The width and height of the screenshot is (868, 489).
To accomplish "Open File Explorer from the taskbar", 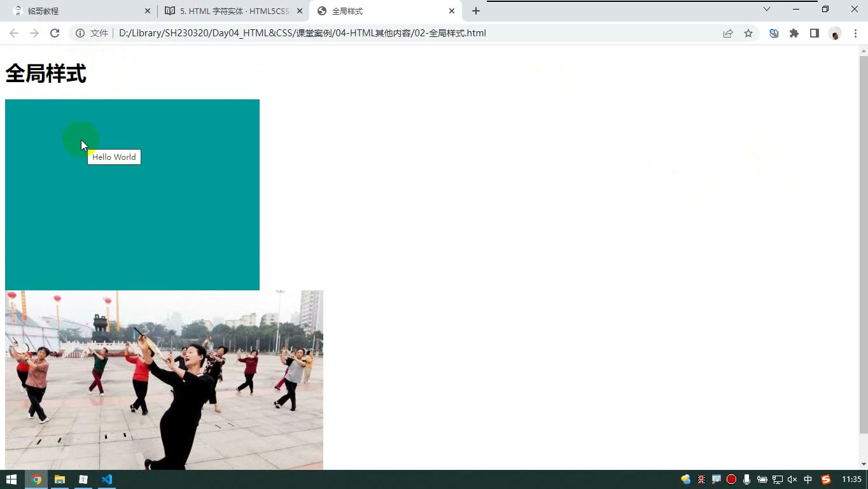I will pyautogui.click(x=60, y=479).
